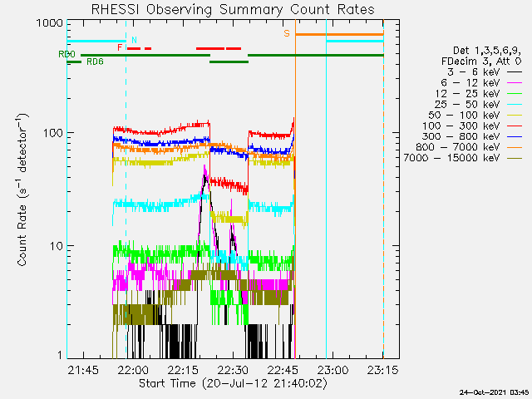The image size is (532, 399).
Task: Select the '300 - 800 keV' legend label
Action: pos(461,136)
